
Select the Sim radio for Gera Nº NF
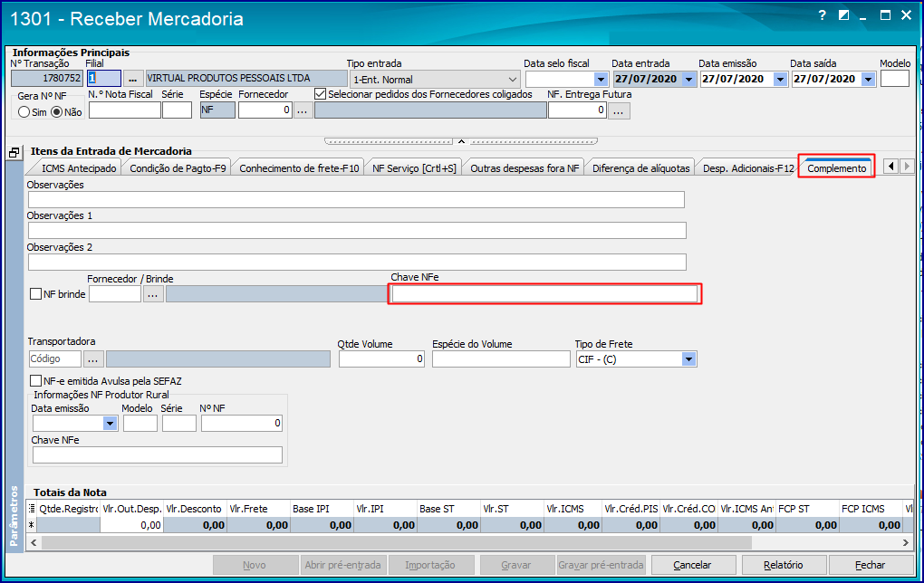pyautogui.click(x=24, y=112)
